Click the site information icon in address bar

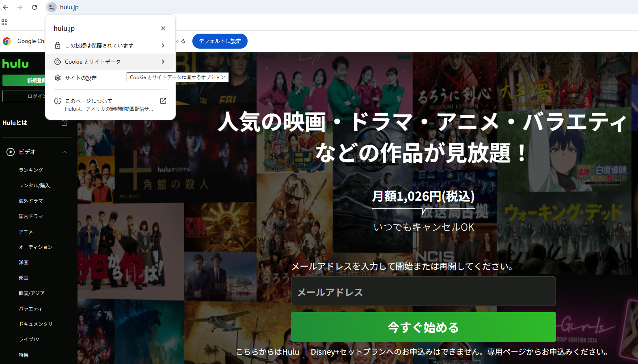click(x=52, y=7)
